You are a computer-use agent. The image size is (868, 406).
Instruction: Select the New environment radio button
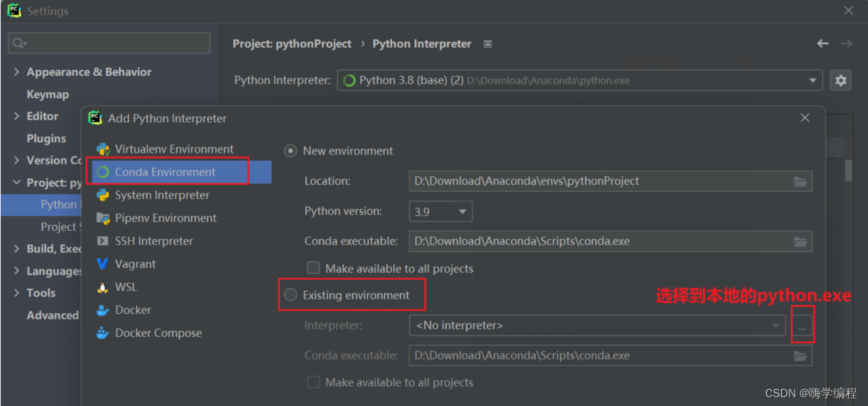pos(291,151)
